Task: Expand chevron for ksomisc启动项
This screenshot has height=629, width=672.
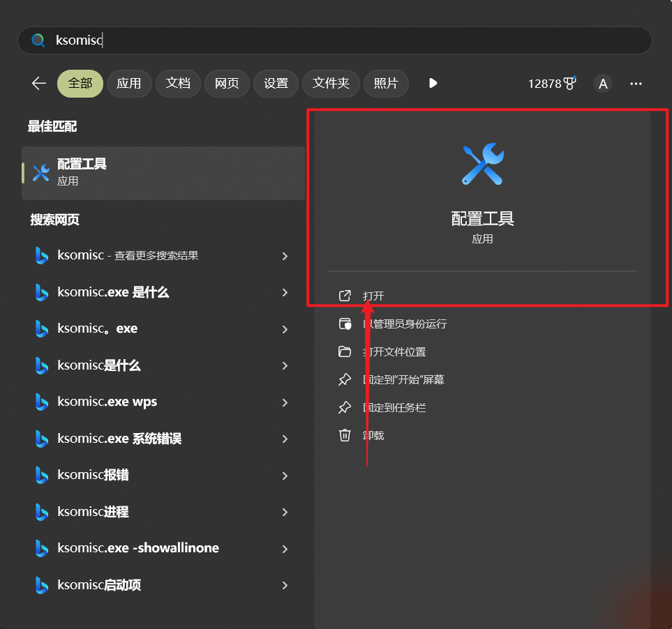Action: [285, 585]
